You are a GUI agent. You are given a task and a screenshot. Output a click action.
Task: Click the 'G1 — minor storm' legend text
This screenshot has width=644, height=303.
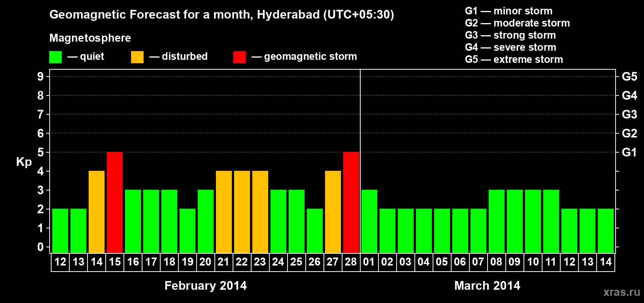point(509,11)
